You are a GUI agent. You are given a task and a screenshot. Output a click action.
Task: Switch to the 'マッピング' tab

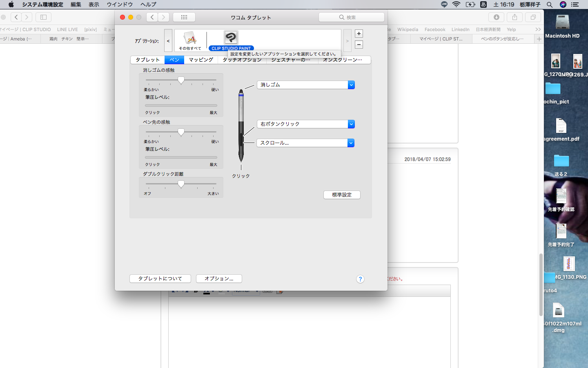coord(201,60)
